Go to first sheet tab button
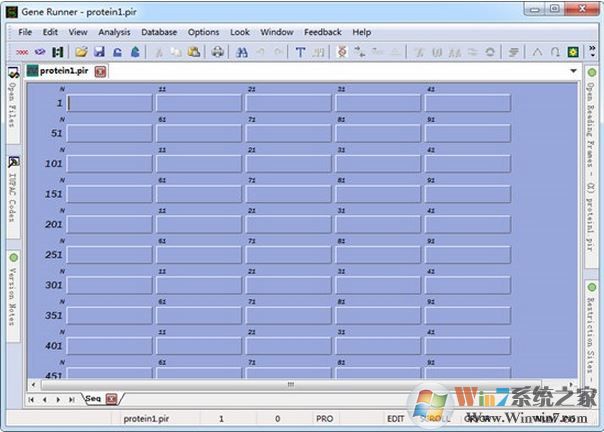 (x=31, y=400)
